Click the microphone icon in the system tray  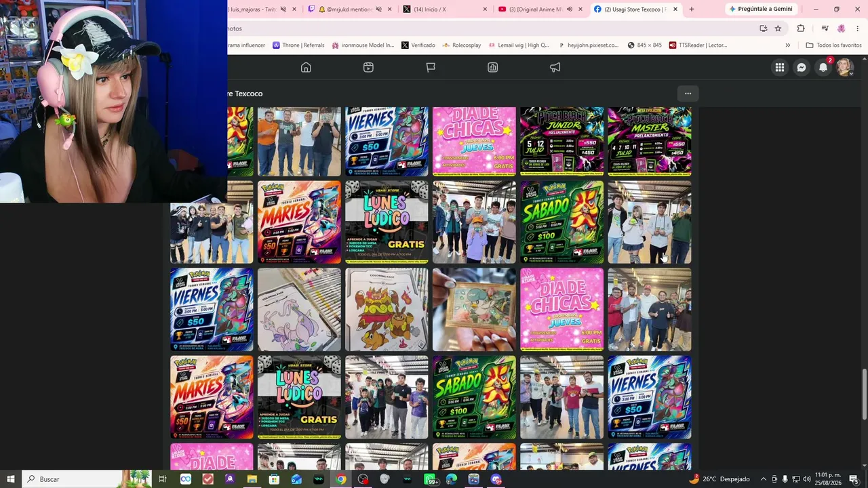tap(785, 479)
